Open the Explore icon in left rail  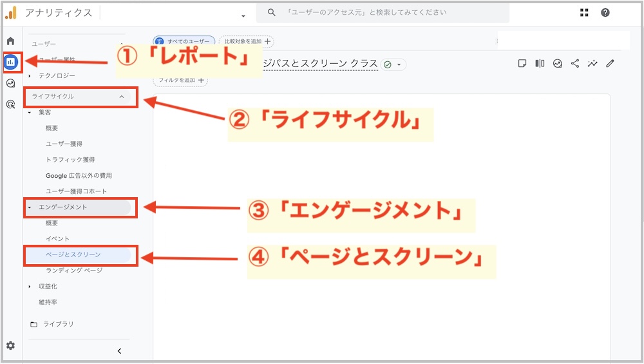tap(11, 83)
